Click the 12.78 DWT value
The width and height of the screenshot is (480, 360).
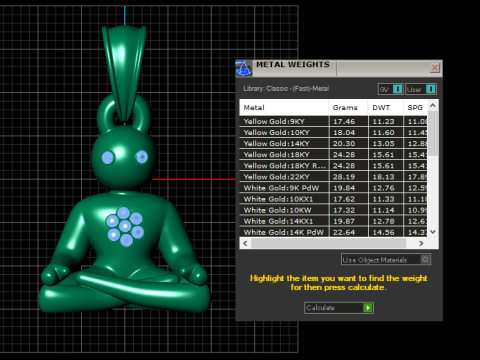tap(383, 221)
